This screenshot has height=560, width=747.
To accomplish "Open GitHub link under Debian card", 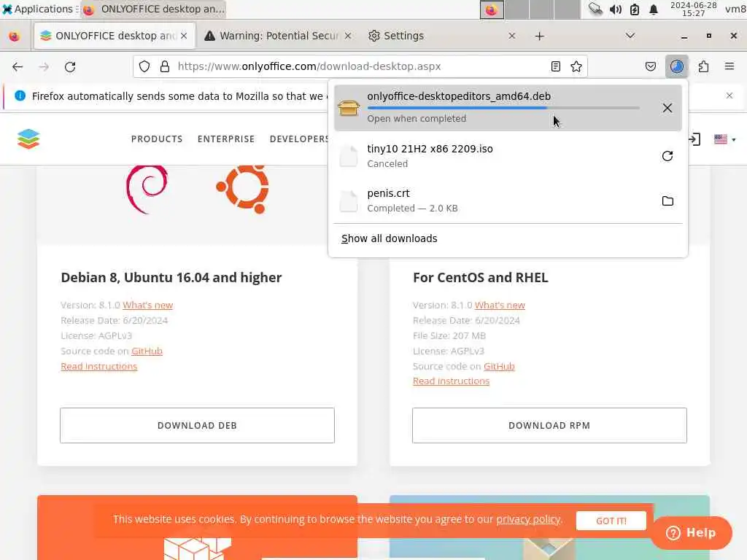I will [x=147, y=351].
